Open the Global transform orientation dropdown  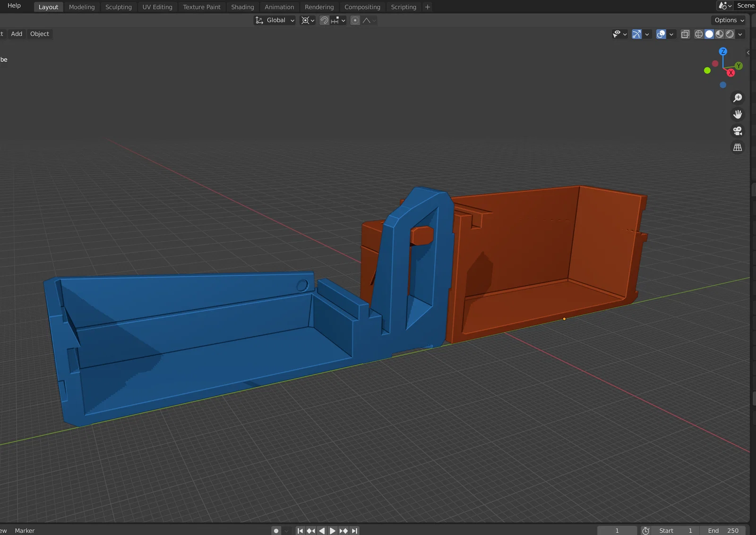coord(275,20)
